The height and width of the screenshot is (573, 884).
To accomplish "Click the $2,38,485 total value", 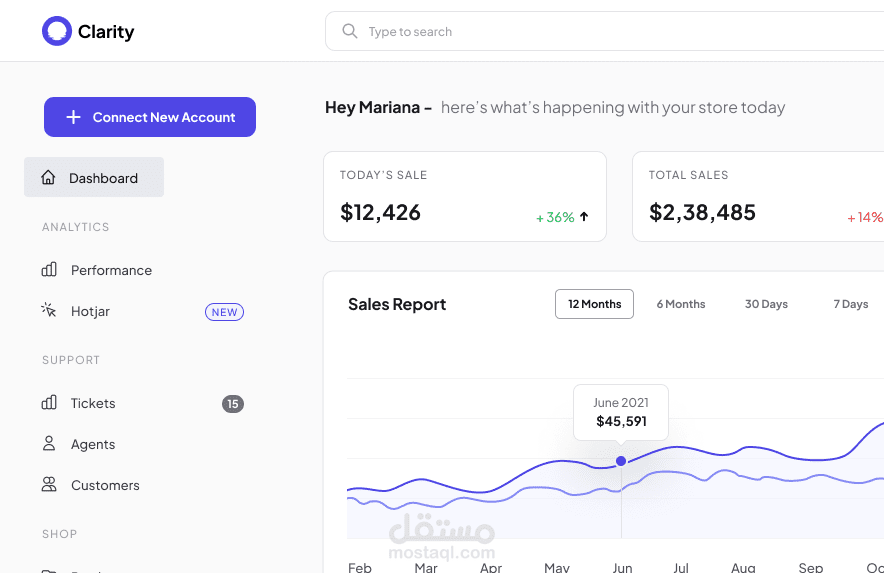I will point(702,213).
